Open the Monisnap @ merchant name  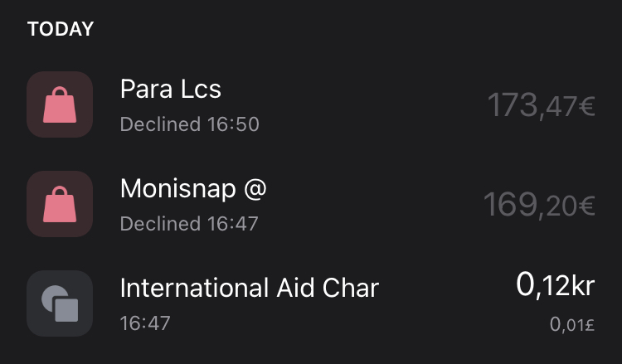pyautogui.click(x=193, y=188)
